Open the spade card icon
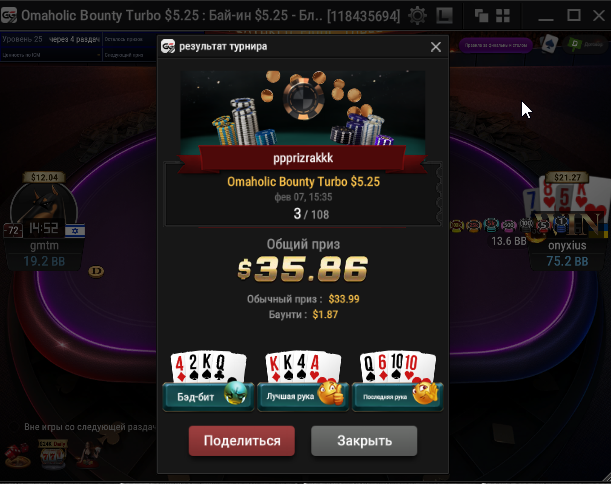Viewport: 611px width, 484px height. 549,44
